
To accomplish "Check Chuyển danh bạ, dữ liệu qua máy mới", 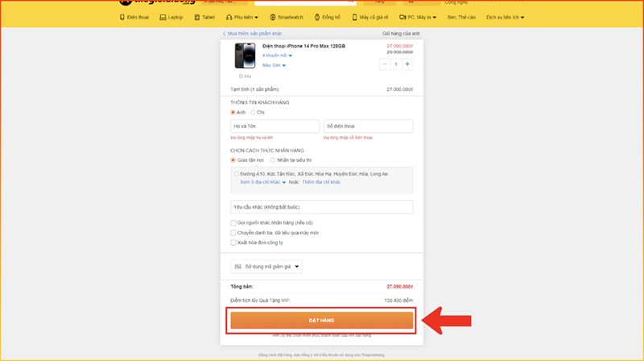I will [233, 233].
